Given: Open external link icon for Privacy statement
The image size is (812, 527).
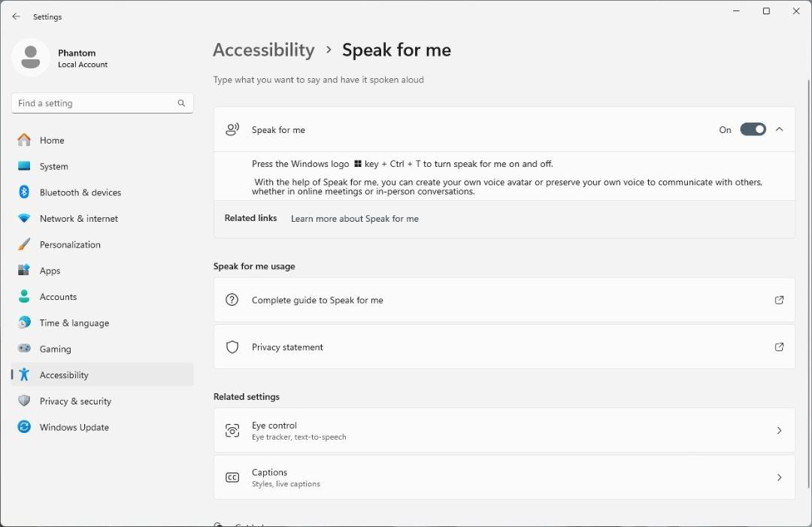Looking at the screenshot, I should click(779, 347).
